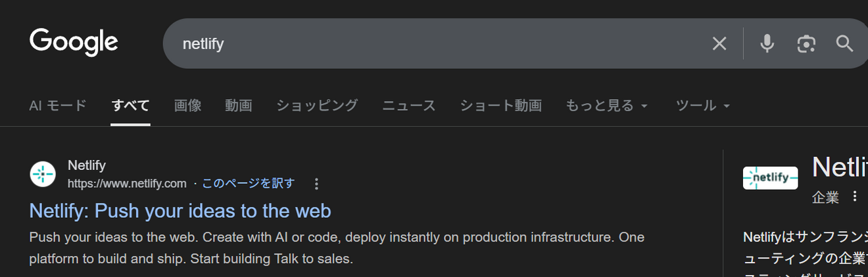Click このページを訳す translate link
The height and width of the screenshot is (277, 868).
(248, 184)
